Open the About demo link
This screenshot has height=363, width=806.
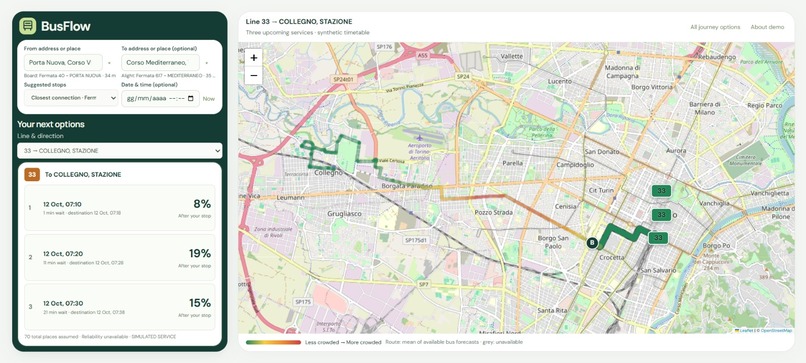click(767, 27)
